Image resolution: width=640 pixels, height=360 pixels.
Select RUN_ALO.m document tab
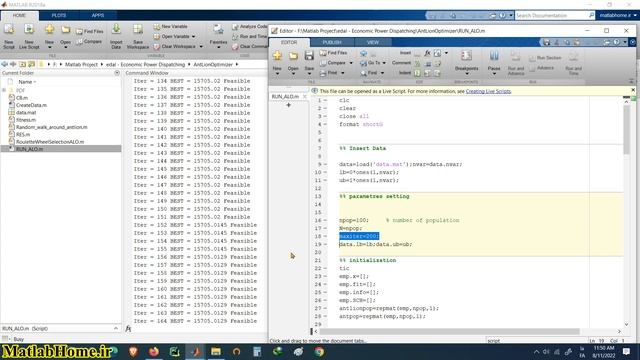point(285,97)
